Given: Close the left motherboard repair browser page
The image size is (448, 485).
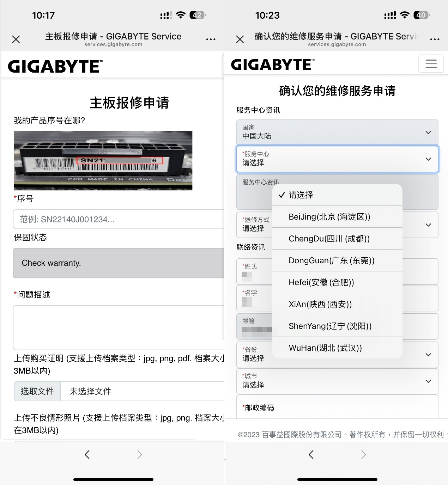Looking at the screenshot, I should coord(16,39).
